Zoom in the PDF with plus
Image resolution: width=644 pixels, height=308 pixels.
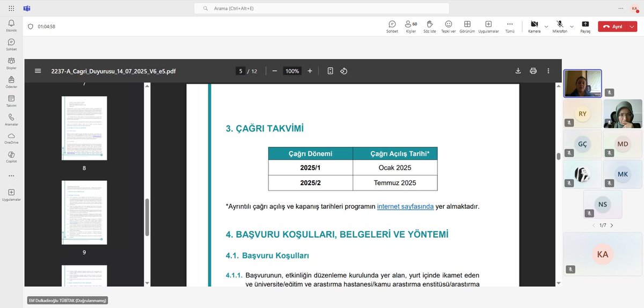310,71
